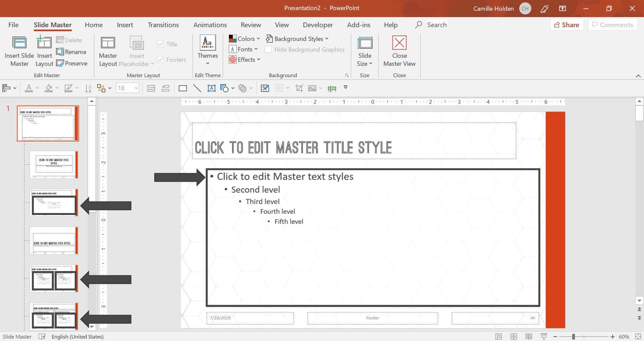Open font size 18 combo box
The image size is (644, 341).
pos(128,88)
